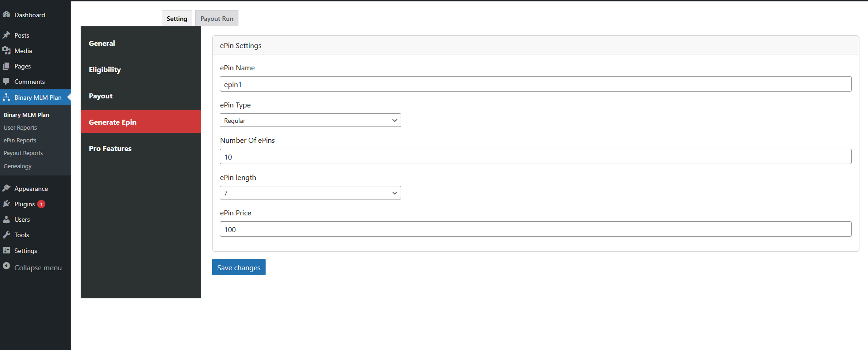Open the Pro Features section
The height and width of the screenshot is (350, 868).
click(110, 149)
